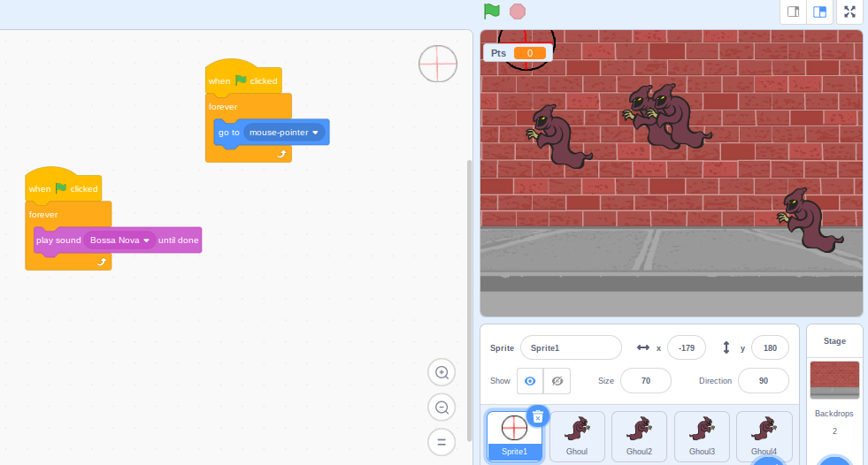The image size is (868, 465).
Task: Click the workspace vertical scrollbar
Action: pos(469,301)
